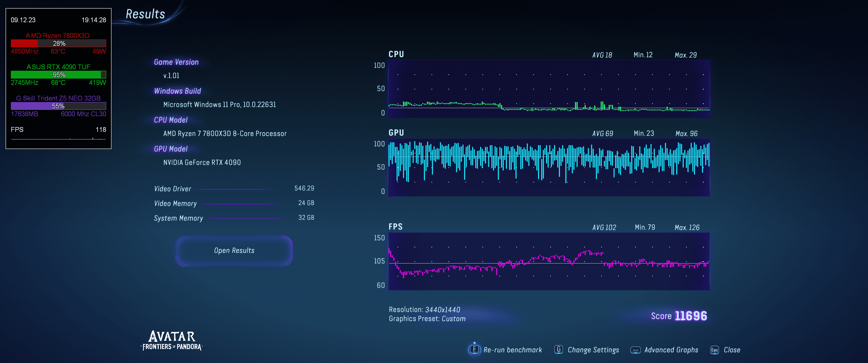Select AMD Ryzen 7 7800X3D 8-Core Processor text

pyautogui.click(x=225, y=134)
